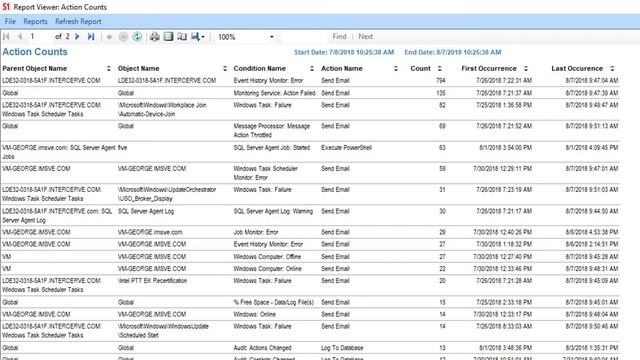The width and height of the screenshot is (640, 360).
Task: Sort by Condition Name column
Action: (312, 69)
